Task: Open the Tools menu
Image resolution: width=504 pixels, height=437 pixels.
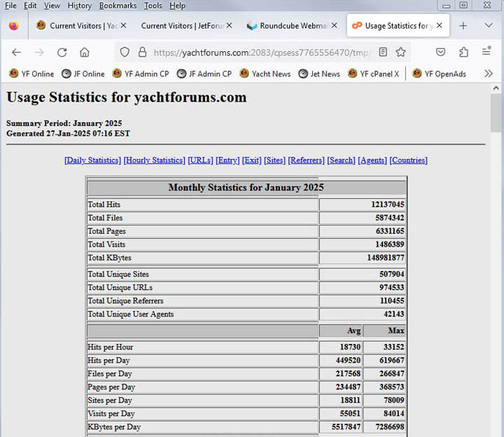Action: 153,6
